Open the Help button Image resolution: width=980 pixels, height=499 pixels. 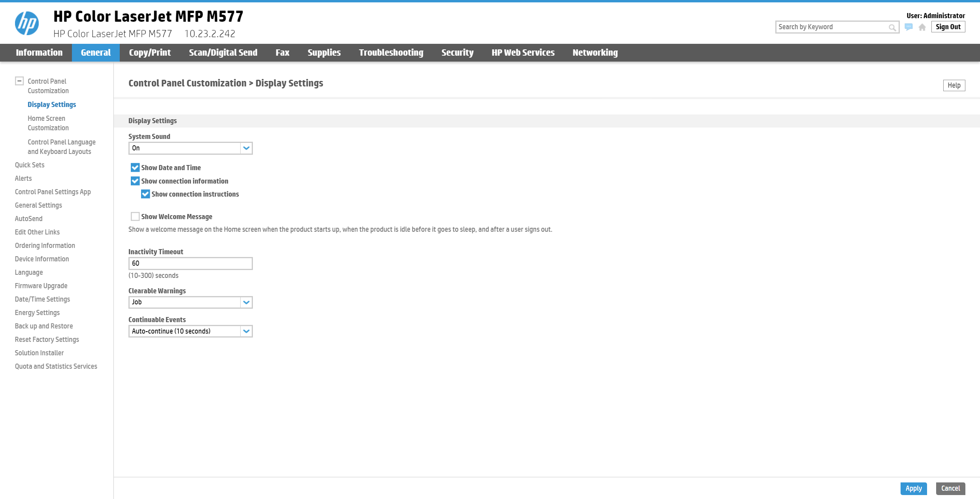954,85
